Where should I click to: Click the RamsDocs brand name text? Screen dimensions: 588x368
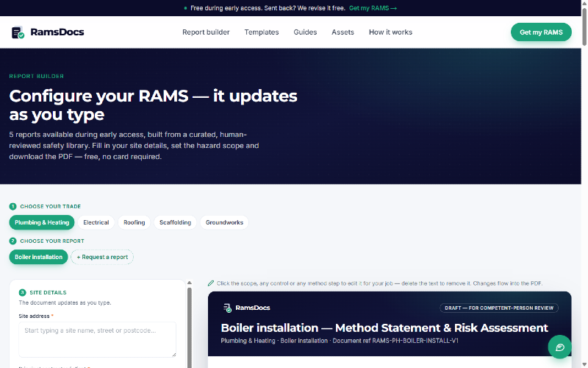click(57, 32)
